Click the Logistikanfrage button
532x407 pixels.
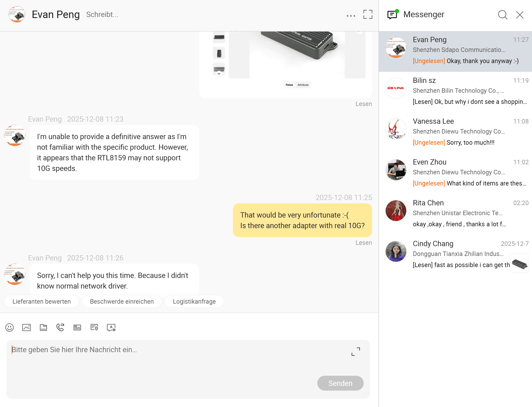click(194, 302)
